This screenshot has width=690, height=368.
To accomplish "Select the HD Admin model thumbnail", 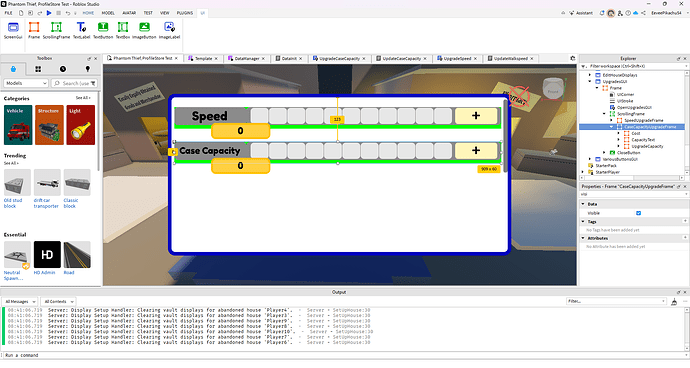I will click(47, 254).
